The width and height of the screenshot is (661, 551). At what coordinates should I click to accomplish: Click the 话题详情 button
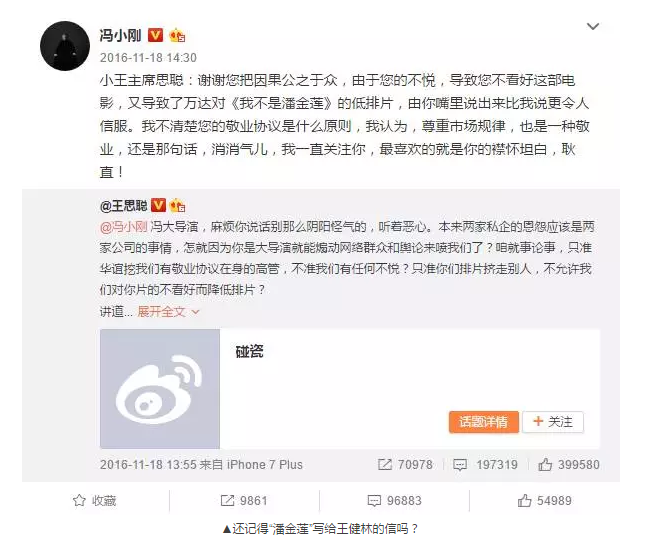[484, 422]
